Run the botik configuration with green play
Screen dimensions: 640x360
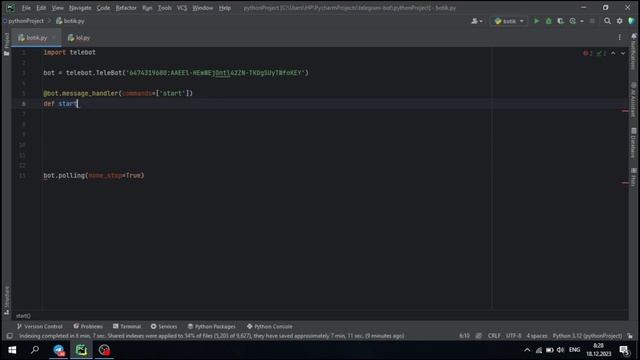pyautogui.click(x=536, y=21)
